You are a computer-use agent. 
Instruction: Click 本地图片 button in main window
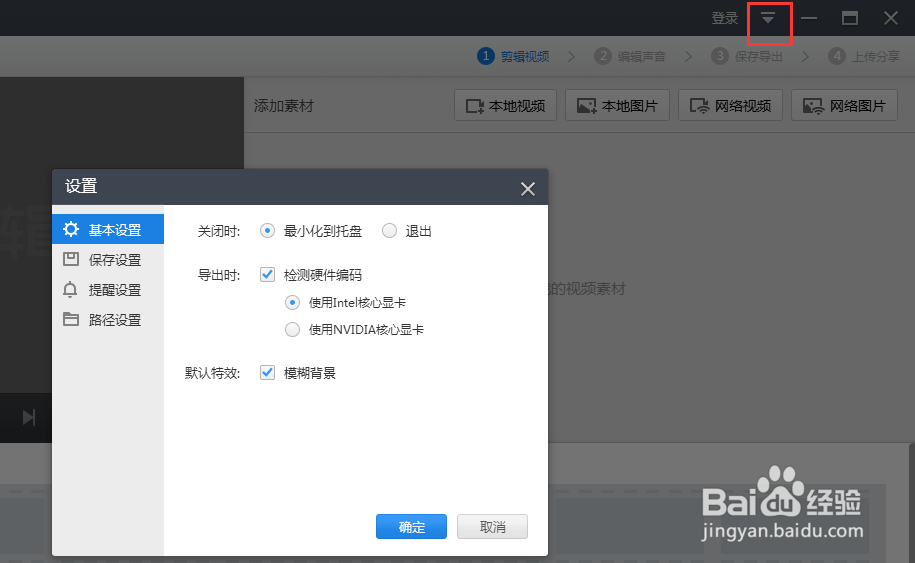(617, 106)
